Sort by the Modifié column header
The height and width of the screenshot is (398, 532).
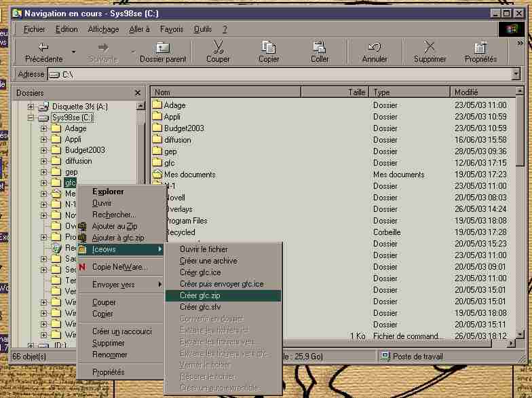483,92
